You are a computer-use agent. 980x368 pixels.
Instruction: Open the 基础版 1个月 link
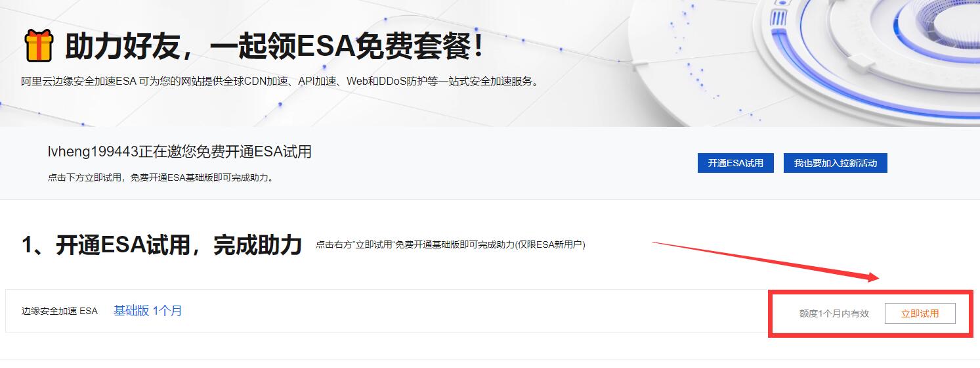click(x=148, y=311)
